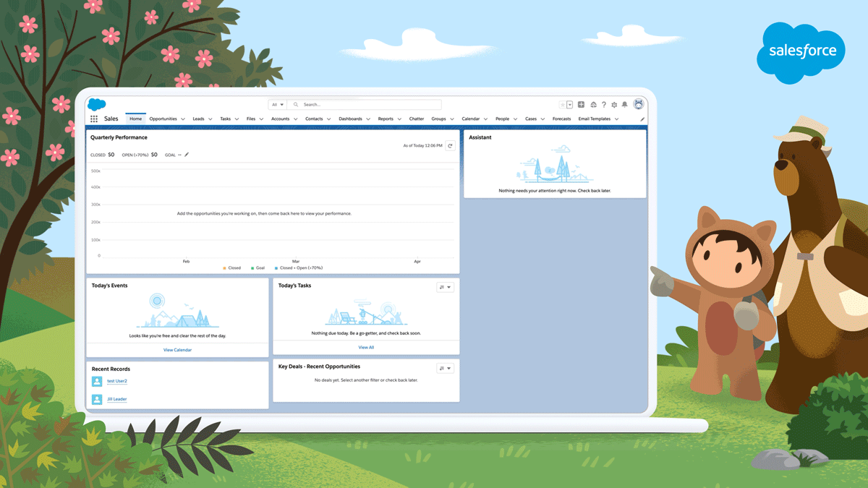The height and width of the screenshot is (488, 868).
Task: Expand the People tab chevron
Action: (516, 119)
